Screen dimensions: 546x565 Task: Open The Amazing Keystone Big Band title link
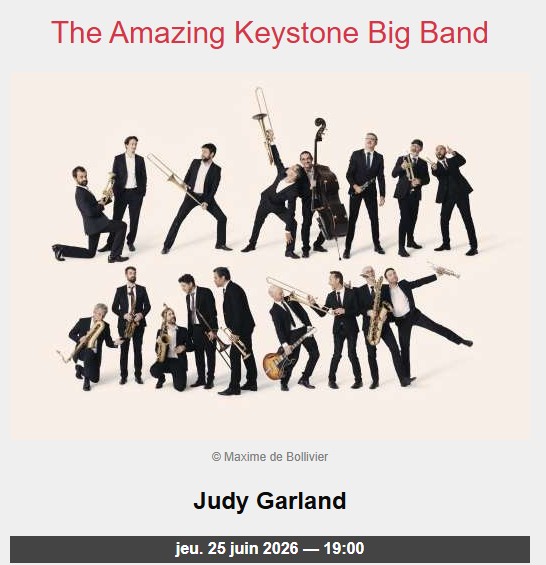click(x=270, y=32)
